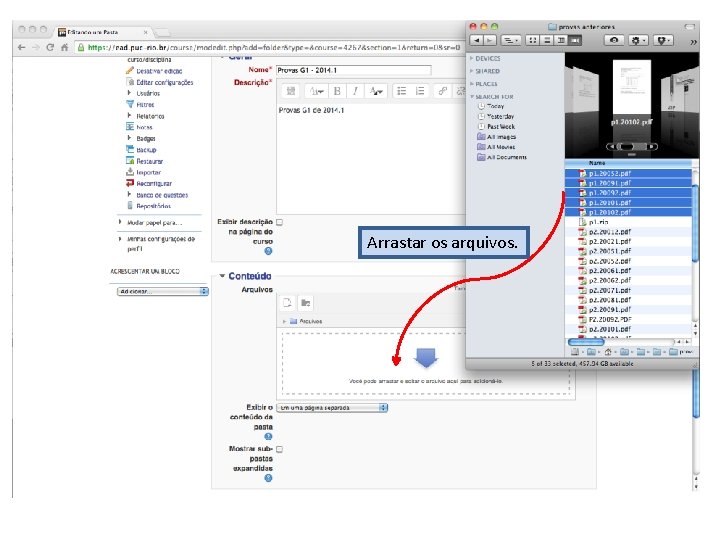The width and height of the screenshot is (720, 540).
Task: Open the Importar link
Action: point(149,172)
